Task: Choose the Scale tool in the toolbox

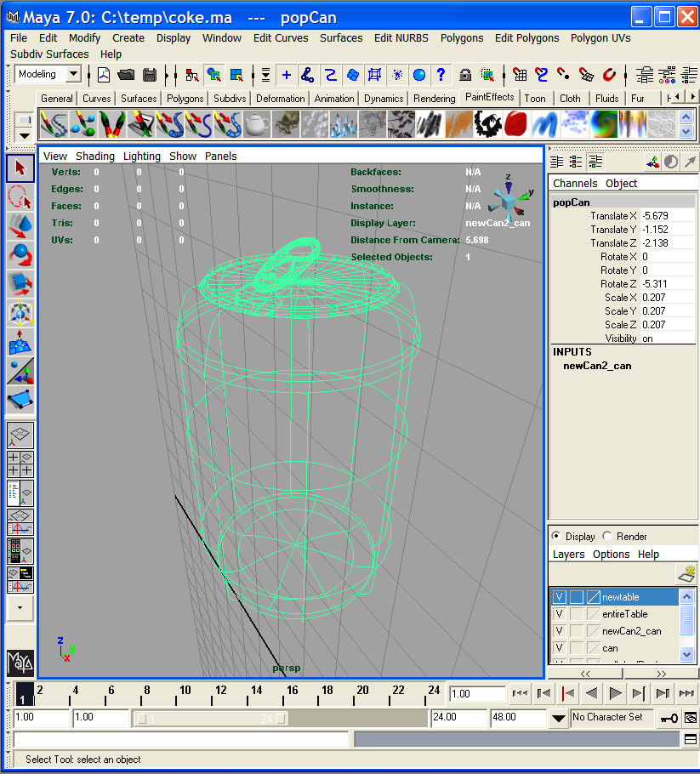Action: point(20,284)
